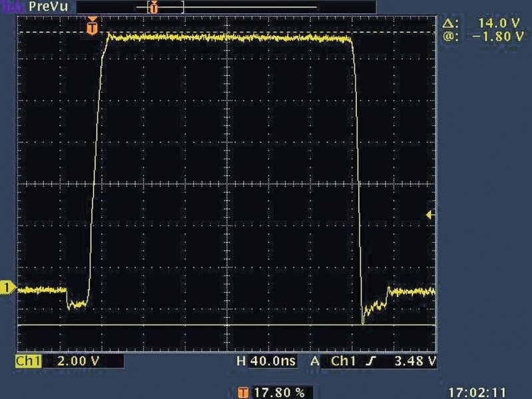Screen dimensions: 532x399
Task: Click the PreVu acquisition status label
Action: (48, 7)
